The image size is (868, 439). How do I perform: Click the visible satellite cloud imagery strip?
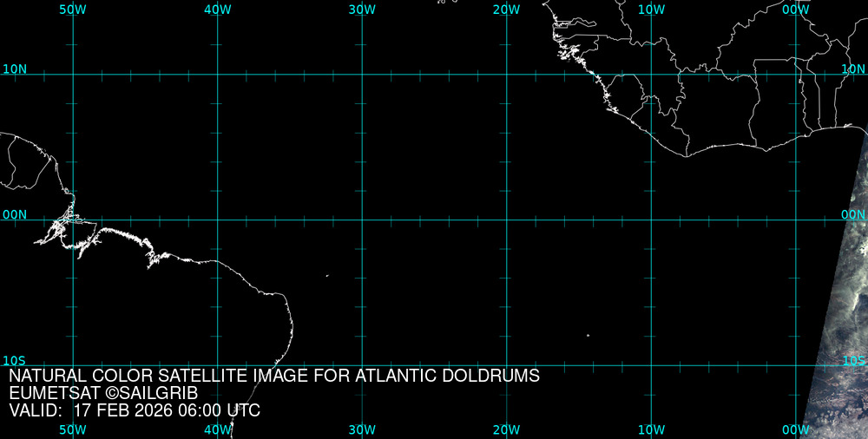click(840, 312)
